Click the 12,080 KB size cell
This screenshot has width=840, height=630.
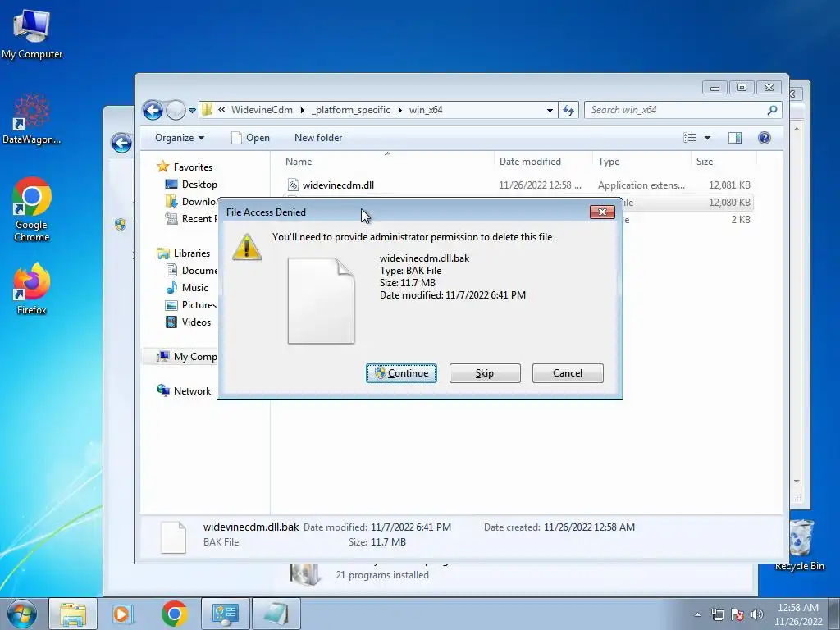[x=729, y=203]
